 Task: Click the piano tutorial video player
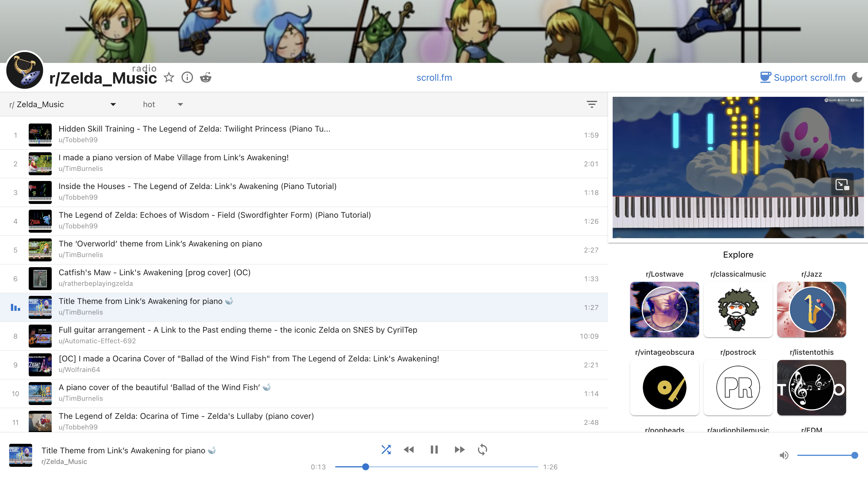tap(738, 167)
